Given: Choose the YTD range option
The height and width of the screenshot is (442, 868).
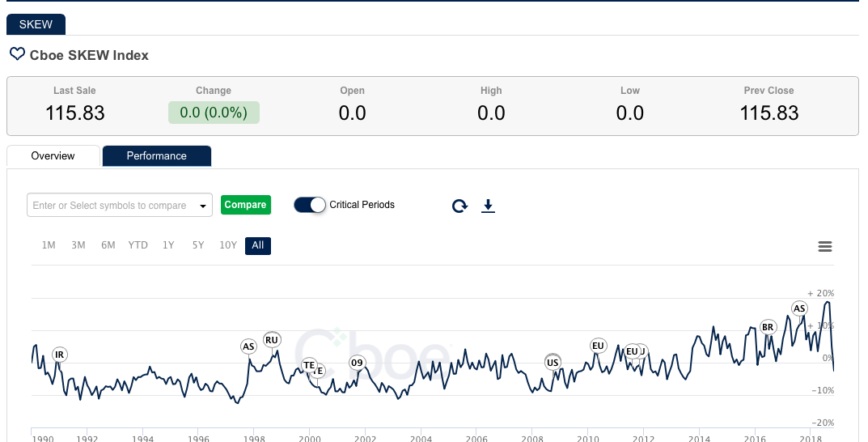Looking at the screenshot, I should point(138,245).
